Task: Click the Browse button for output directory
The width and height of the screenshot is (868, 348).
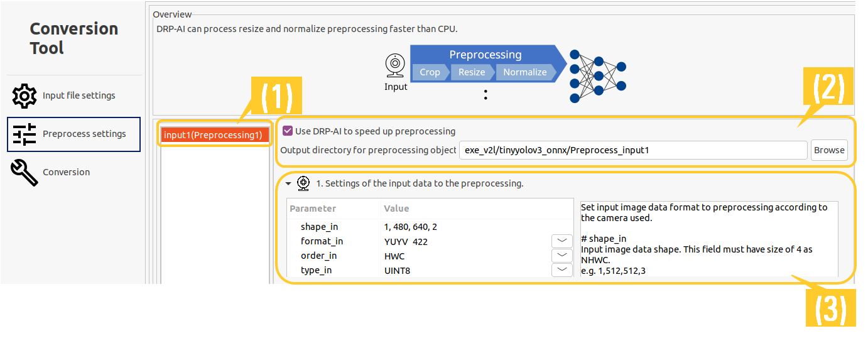Action: coord(829,151)
